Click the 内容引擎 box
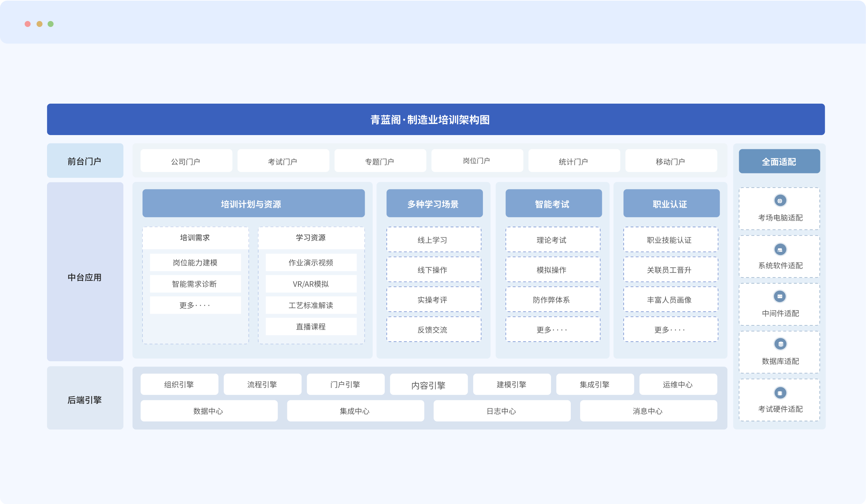 click(428, 384)
